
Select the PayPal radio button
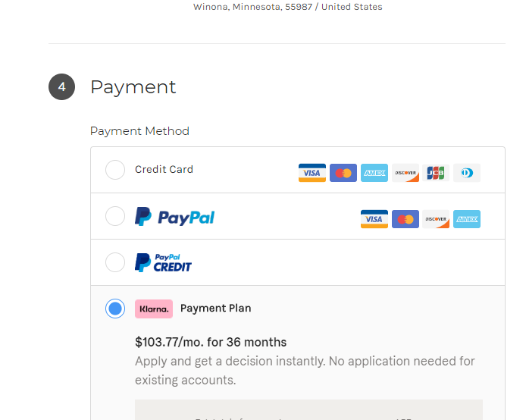click(x=115, y=217)
